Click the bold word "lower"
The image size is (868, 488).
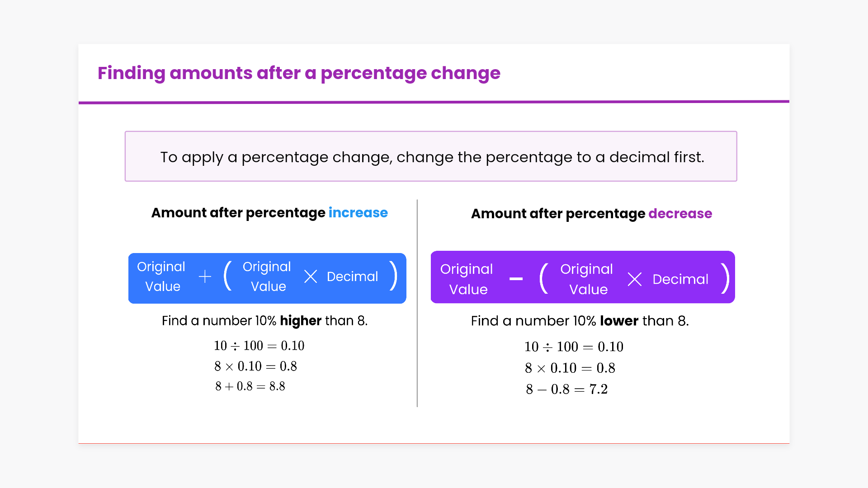[x=619, y=321]
